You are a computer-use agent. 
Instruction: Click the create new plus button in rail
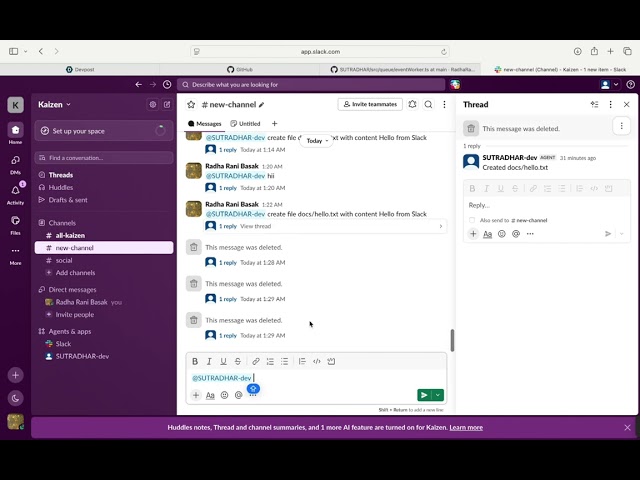16,375
